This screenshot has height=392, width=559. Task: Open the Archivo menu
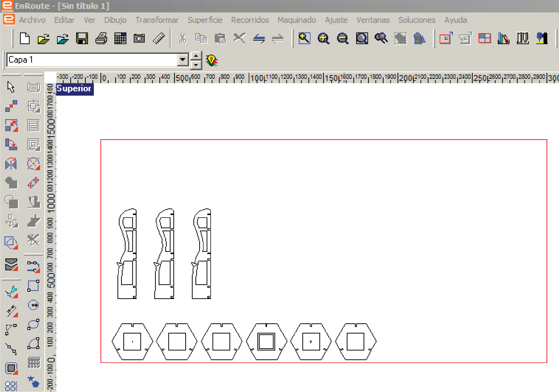point(32,20)
